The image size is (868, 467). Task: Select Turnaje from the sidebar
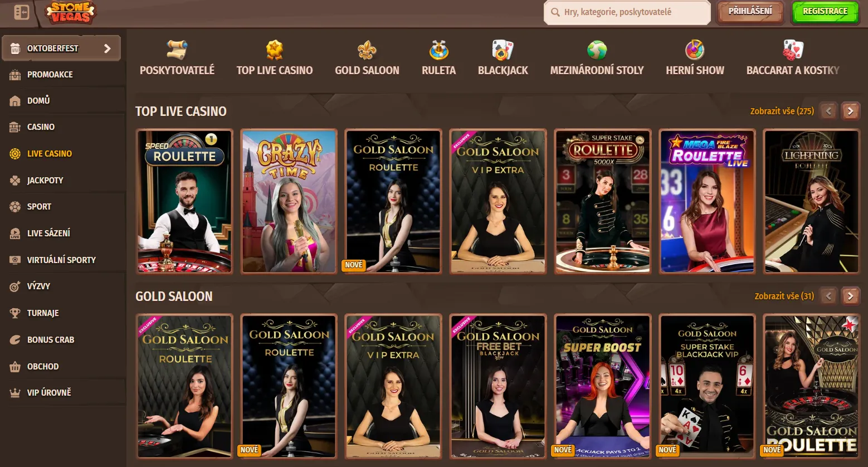(43, 313)
